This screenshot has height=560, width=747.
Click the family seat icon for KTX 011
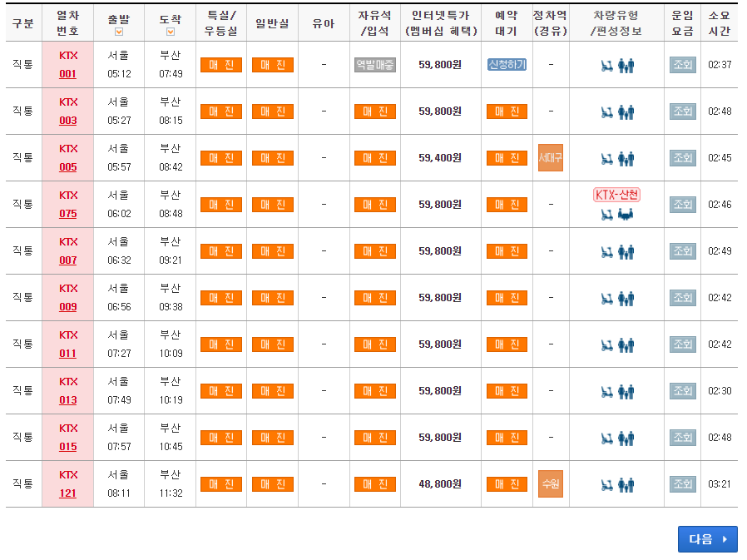pyautogui.click(x=625, y=344)
